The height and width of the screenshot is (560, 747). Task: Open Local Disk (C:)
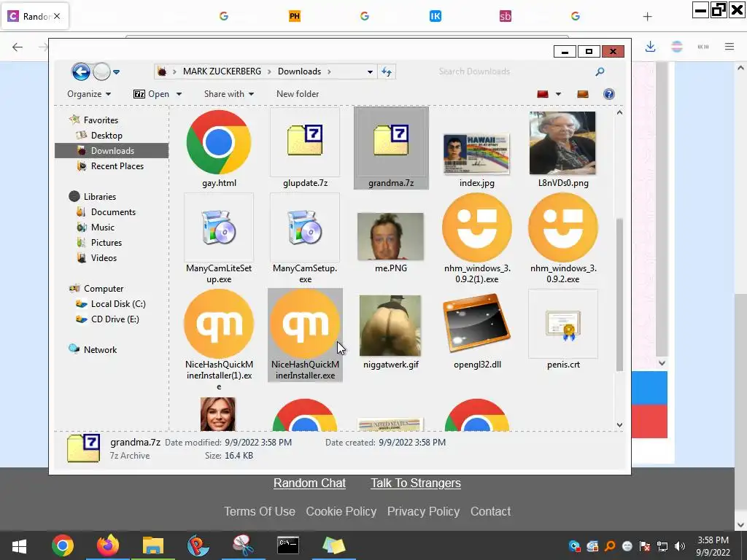[x=118, y=304]
